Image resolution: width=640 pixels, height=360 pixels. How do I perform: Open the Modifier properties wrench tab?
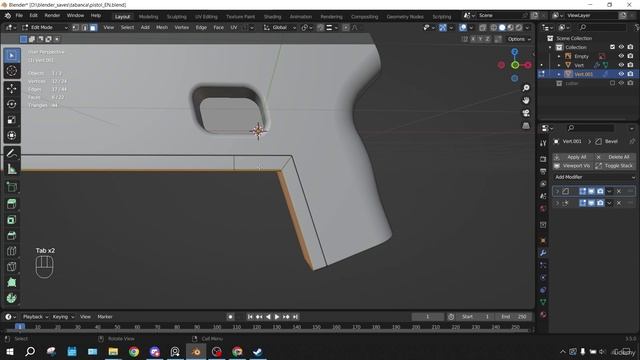(x=543, y=253)
